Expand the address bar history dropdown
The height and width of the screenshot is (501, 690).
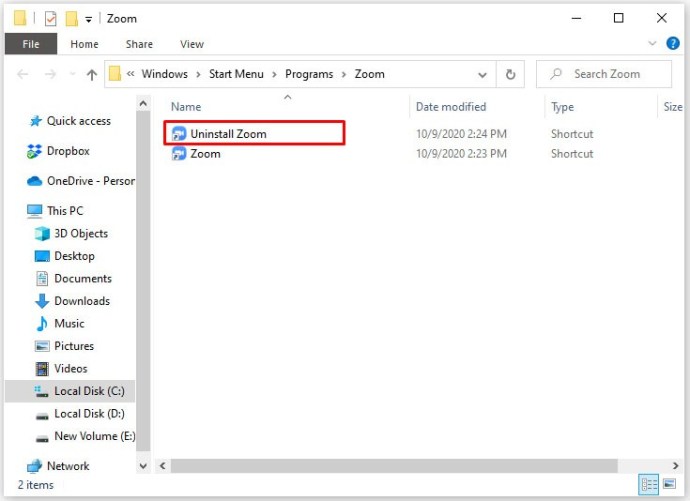point(482,75)
